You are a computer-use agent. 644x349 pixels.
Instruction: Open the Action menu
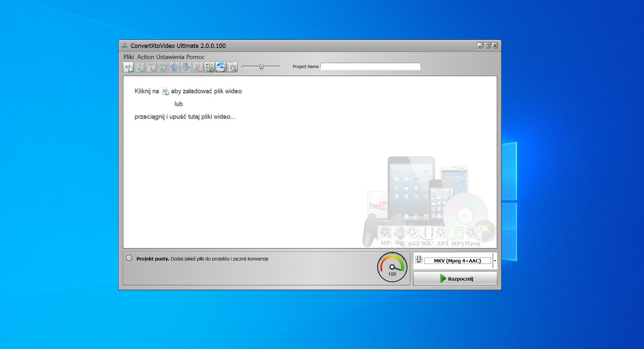tap(145, 57)
